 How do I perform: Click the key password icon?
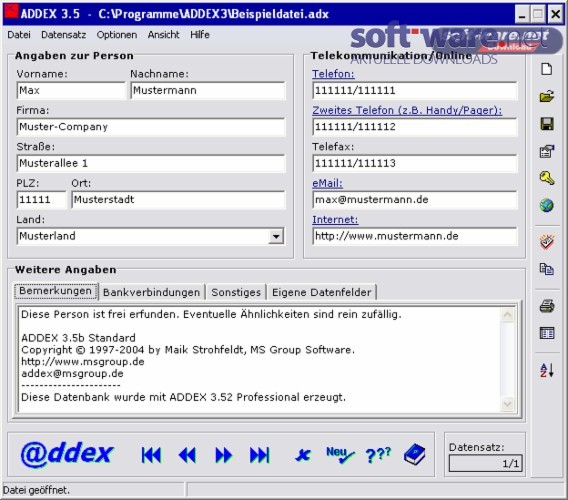pos(547,178)
